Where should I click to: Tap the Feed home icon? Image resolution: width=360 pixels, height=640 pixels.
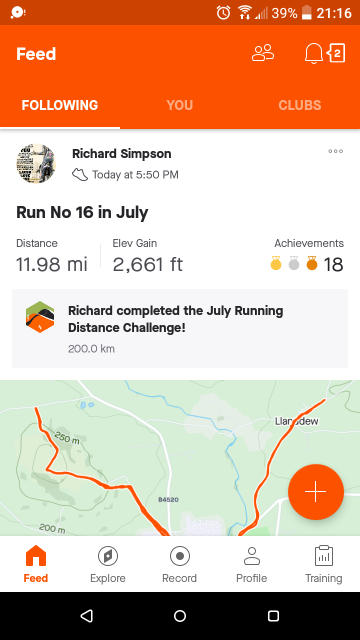click(x=36, y=556)
